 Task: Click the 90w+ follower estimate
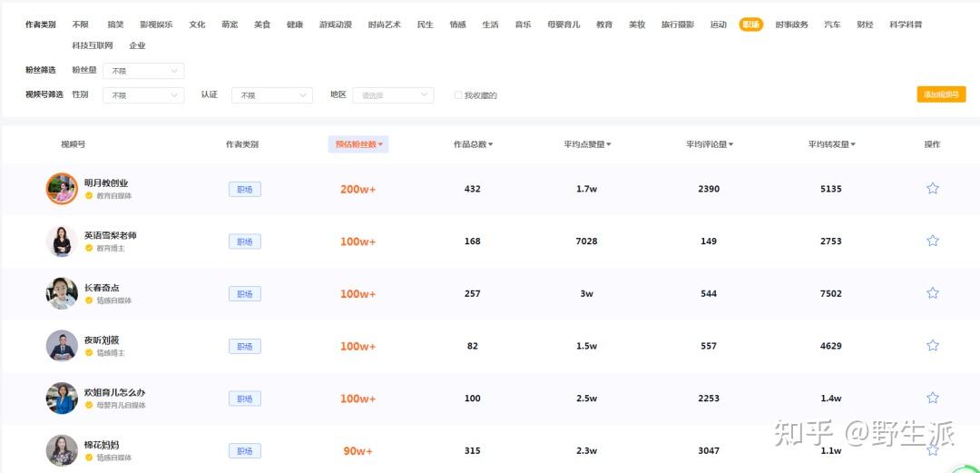[x=358, y=450]
